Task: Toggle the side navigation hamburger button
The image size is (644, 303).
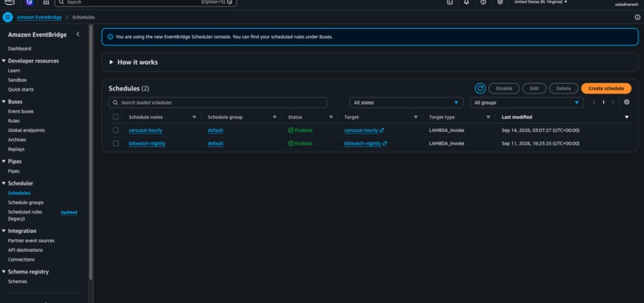Action: [7, 18]
